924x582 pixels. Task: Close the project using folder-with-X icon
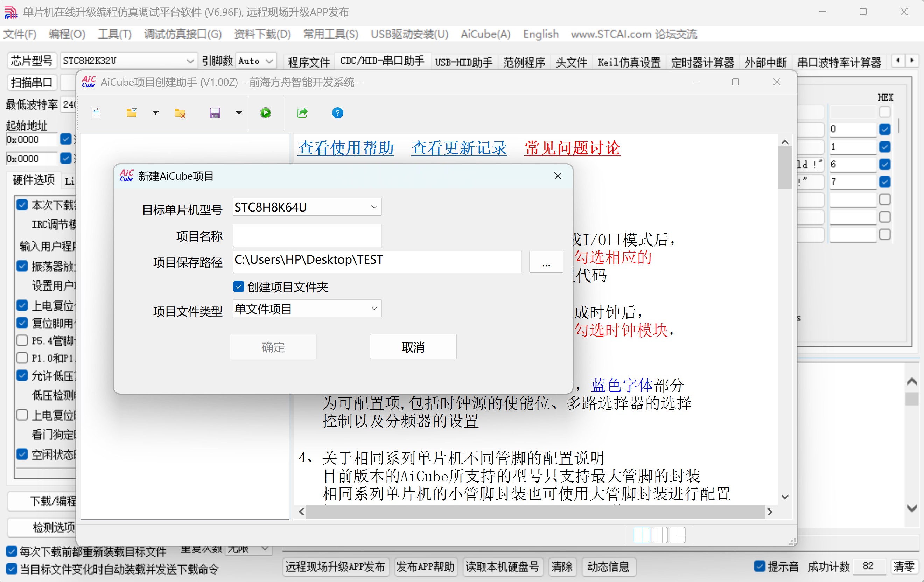[179, 112]
